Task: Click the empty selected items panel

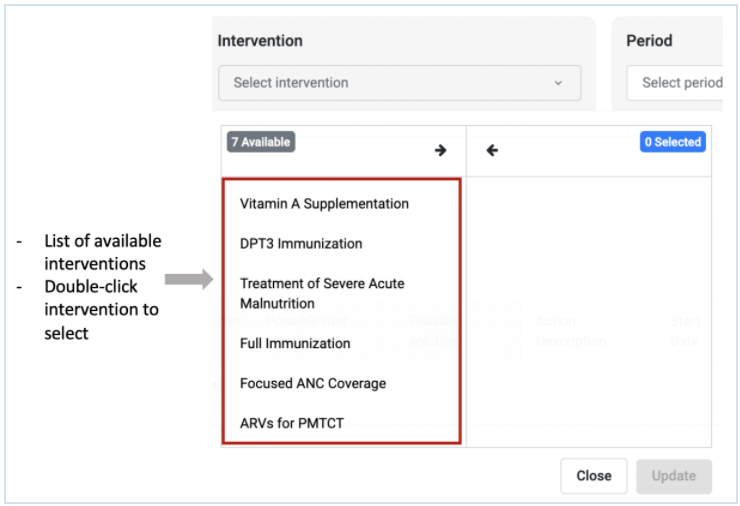Action: [x=589, y=312]
